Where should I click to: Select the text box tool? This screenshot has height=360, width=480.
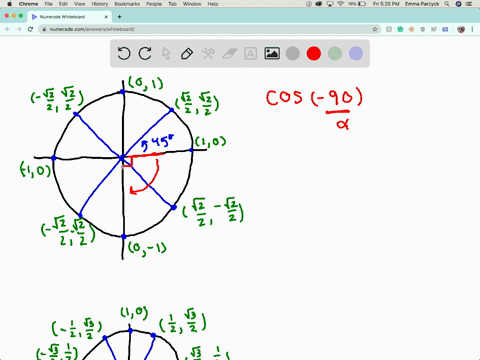click(250, 53)
